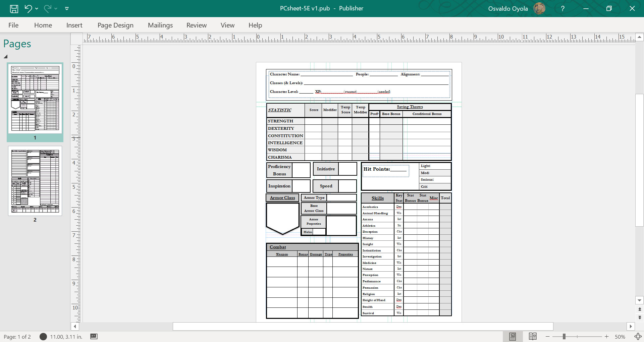Click the Zoom In plus button
This screenshot has width=644, height=342.
[x=607, y=337]
